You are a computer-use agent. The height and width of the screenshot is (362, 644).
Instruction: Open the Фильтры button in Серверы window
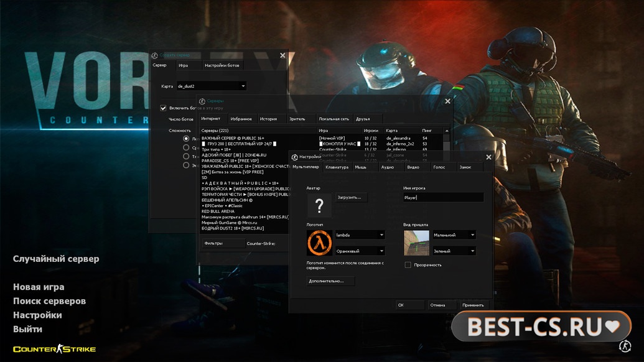[223, 243]
